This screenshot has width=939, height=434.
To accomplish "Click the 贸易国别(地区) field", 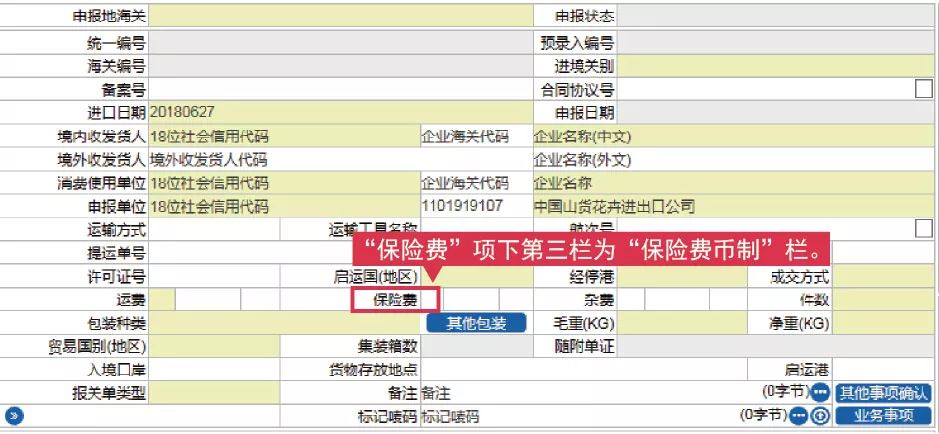I will pyautogui.click(x=214, y=346).
